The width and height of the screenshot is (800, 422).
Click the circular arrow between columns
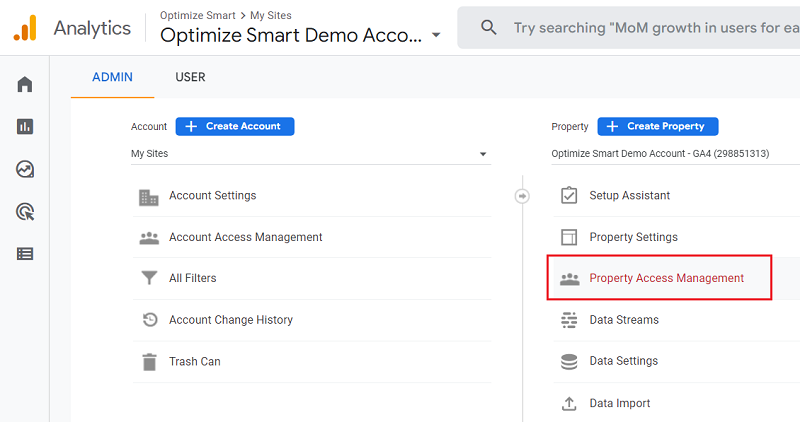(x=522, y=196)
